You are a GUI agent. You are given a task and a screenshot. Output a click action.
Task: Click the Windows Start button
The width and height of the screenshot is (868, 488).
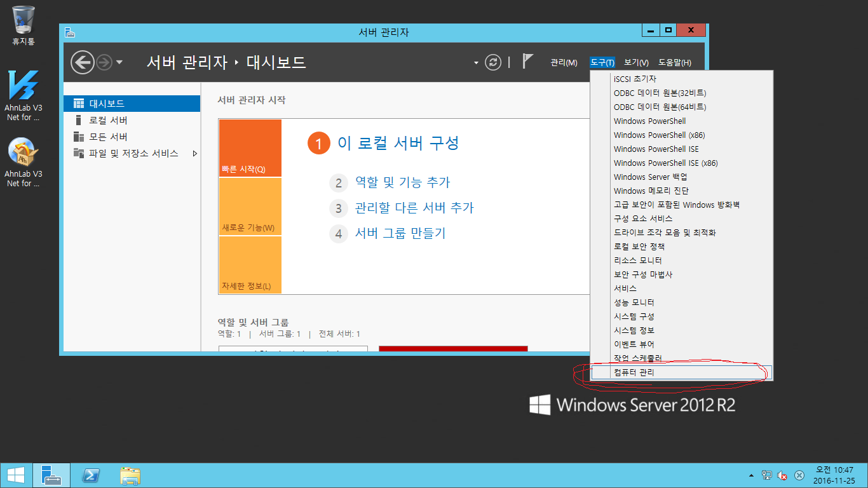click(x=15, y=475)
